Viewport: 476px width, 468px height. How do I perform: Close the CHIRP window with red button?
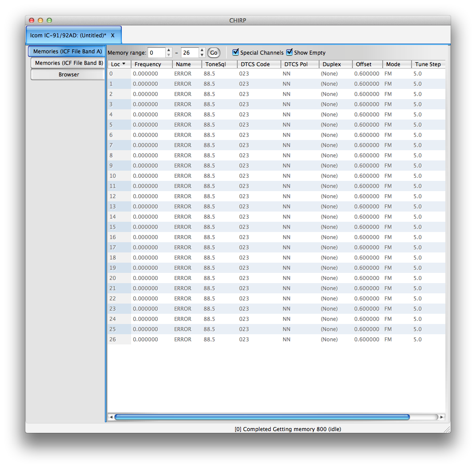(32, 20)
